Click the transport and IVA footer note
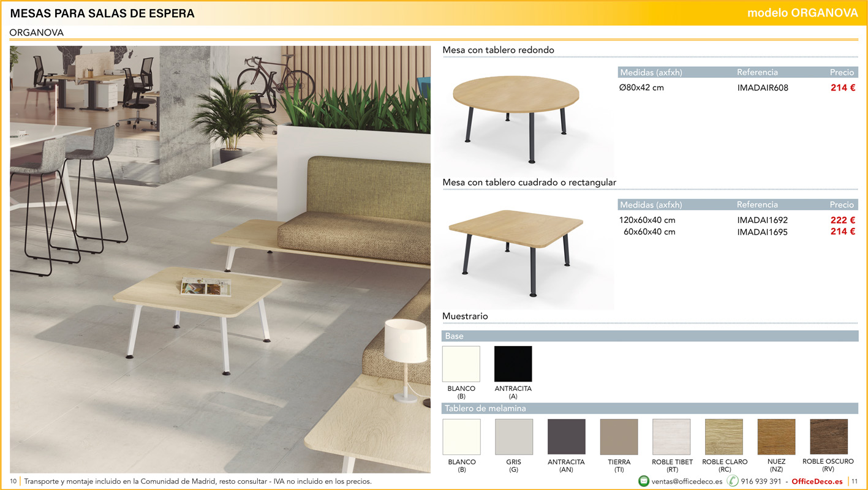Viewport: 868px width, 490px height. [x=198, y=481]
